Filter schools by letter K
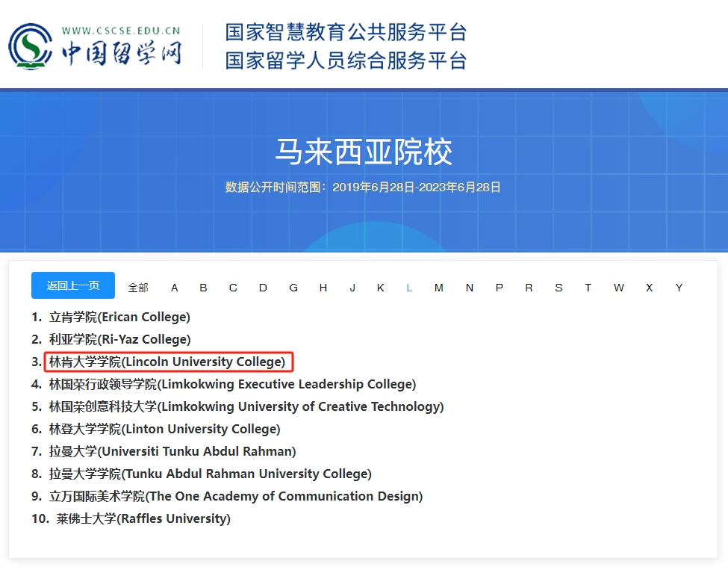Image resolution: width=728 pixels, height=570 pixels. (x=380, y=288)
